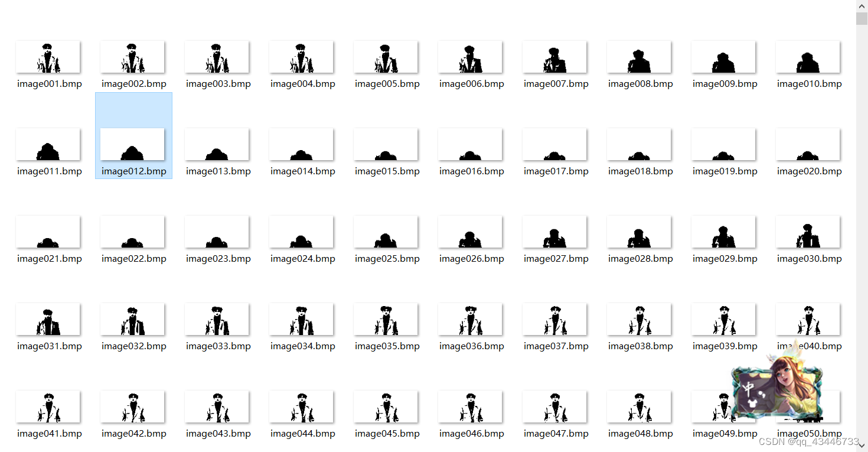
Task: Select the image048.bmp thumbnail
Action: (639, 407)
